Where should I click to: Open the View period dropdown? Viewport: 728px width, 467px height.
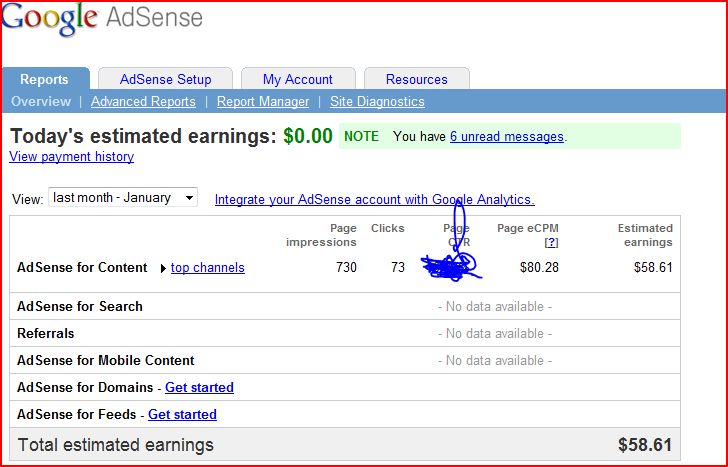click(123, 197)
